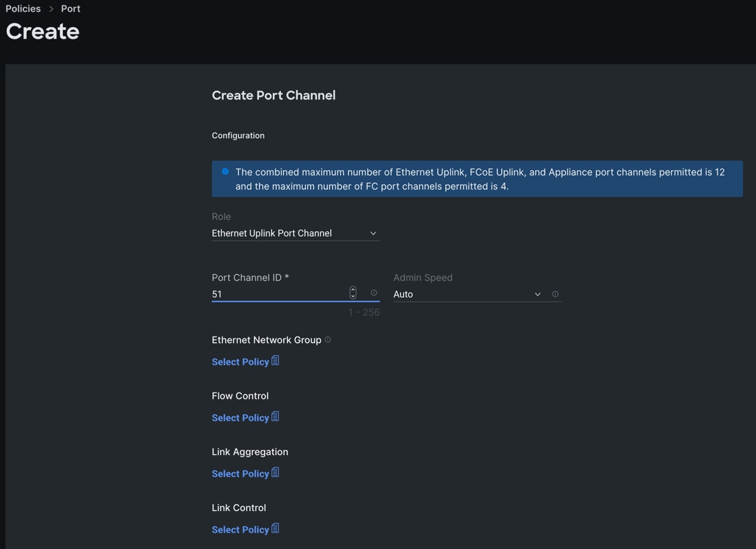
Task: Click the document icon under Link Control
Action: tap(275, 528)
